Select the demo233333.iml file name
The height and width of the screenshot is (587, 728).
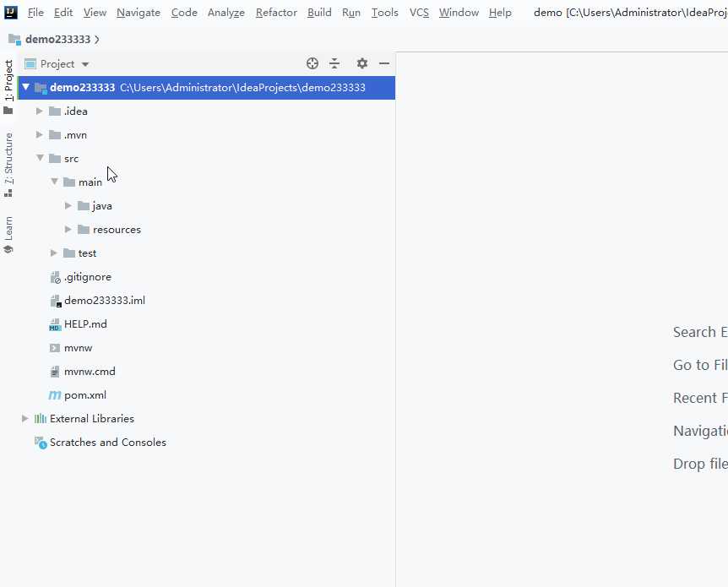105,301
